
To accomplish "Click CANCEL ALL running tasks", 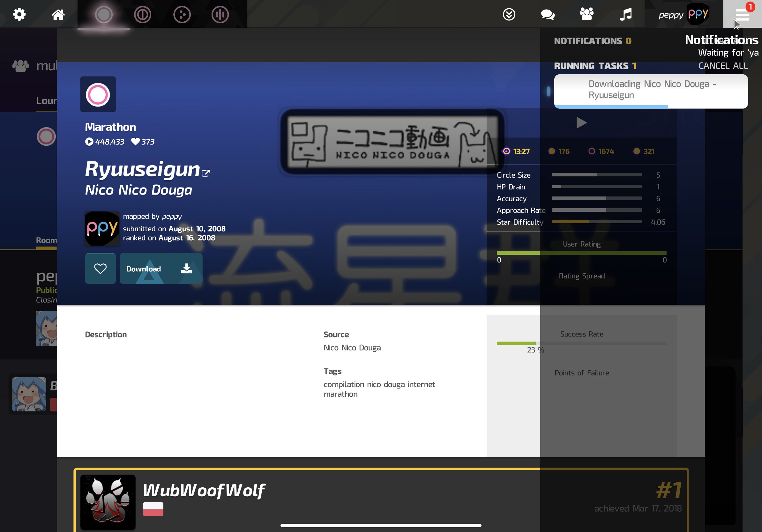I will pyautogui.click(x=723, y=66).
